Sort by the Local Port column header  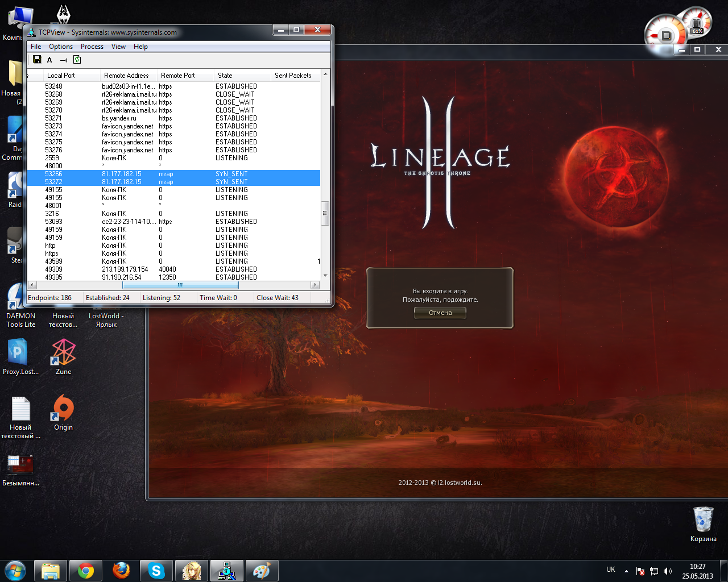pyautogui.click(x=72, y=75)
